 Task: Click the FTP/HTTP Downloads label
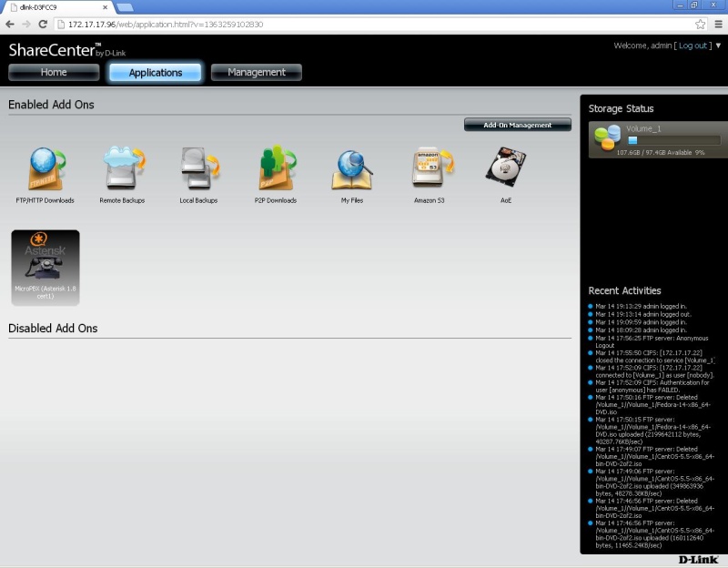45,200
